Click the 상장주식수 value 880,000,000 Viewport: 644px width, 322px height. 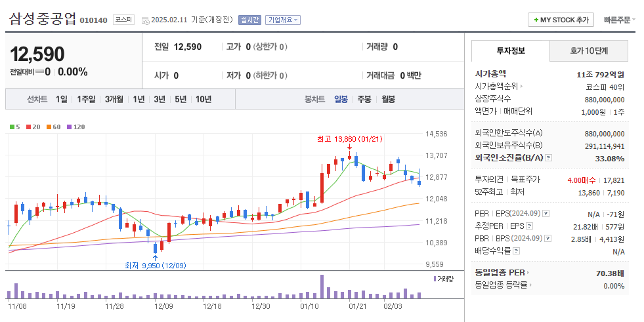[x=605, y=100]
